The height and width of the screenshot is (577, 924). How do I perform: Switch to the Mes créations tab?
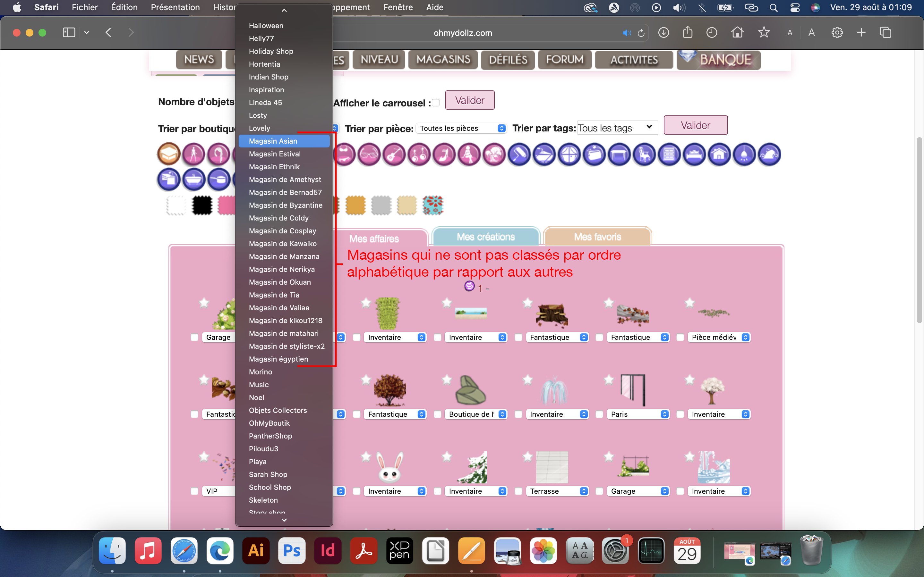(x=486, y=237)
